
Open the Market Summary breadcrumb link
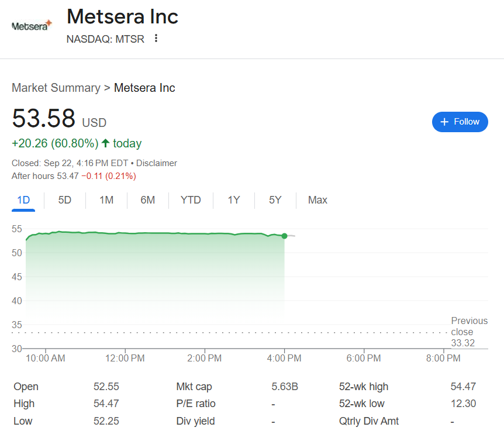(56, 88)
